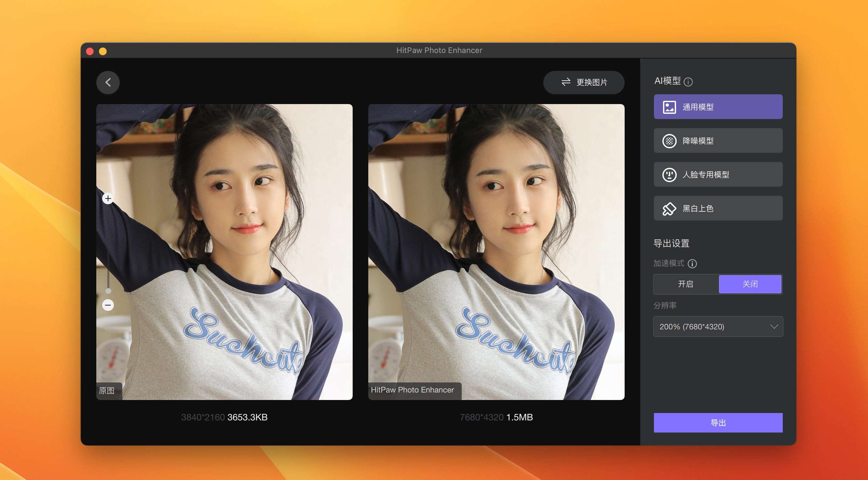868x480 pixels.
Task: Click the zoom out minus icon
Action: (x=108, y=305)
